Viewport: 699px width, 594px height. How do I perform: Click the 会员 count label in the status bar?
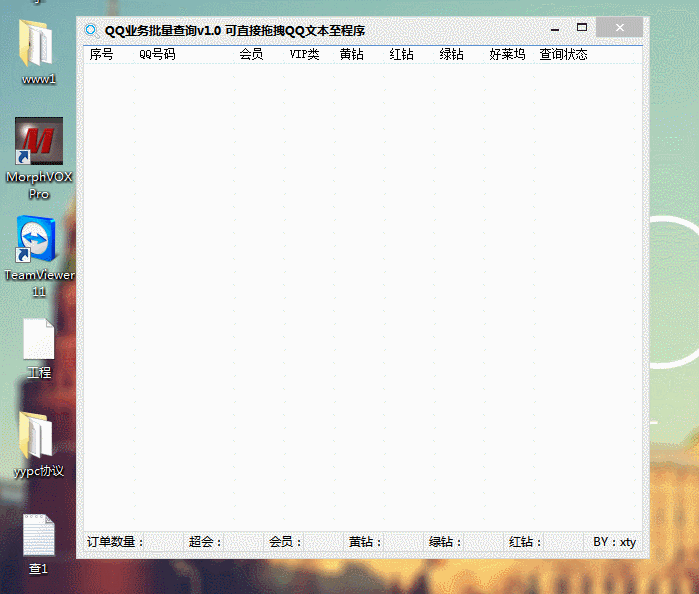pos(285,542)
